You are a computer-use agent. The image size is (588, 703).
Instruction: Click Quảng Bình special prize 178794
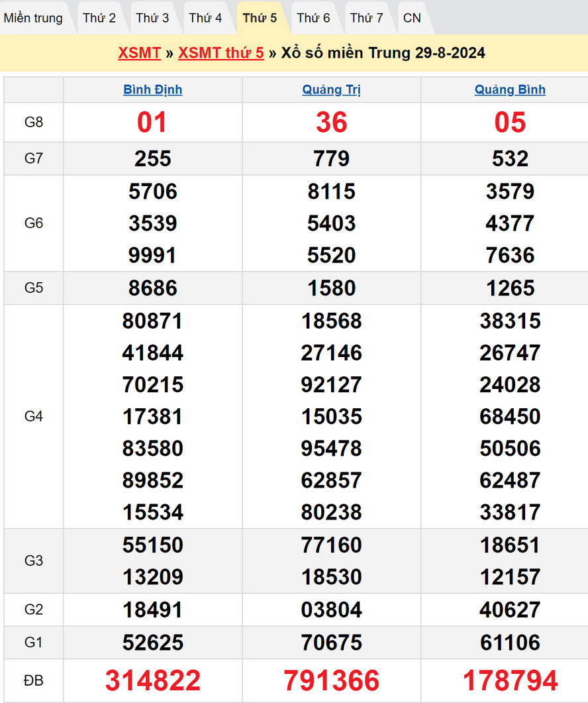(x=510, y=680)
